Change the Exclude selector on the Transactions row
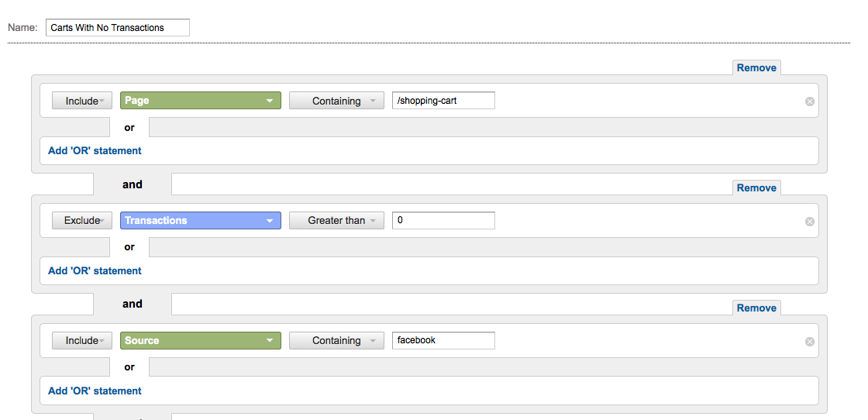The image size is (868, 420). click(82, 220)
